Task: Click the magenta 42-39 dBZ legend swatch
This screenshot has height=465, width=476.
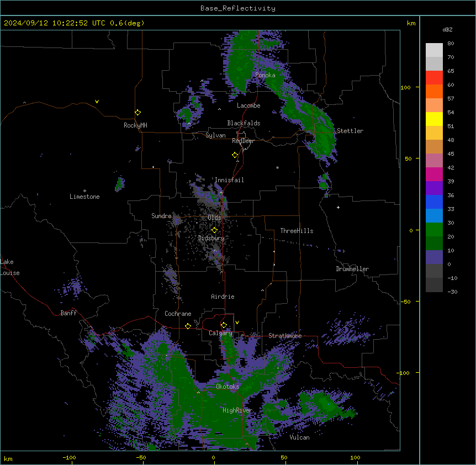Action: point(434,174)
